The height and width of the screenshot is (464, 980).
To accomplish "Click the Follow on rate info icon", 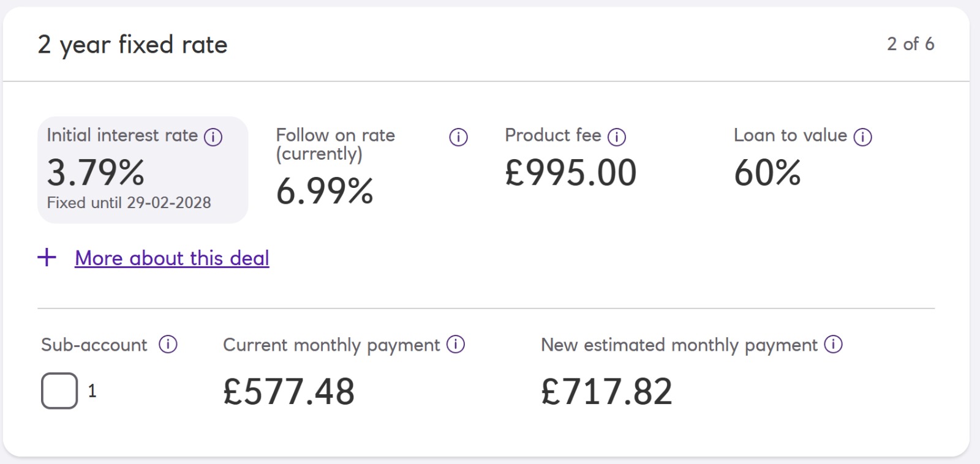I will (458, 137).
